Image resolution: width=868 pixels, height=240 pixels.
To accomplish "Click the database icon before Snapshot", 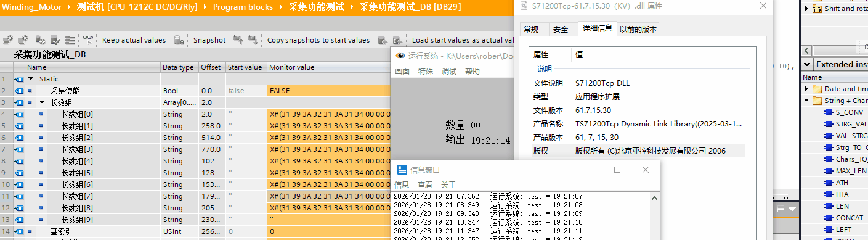I will point(179,40).
